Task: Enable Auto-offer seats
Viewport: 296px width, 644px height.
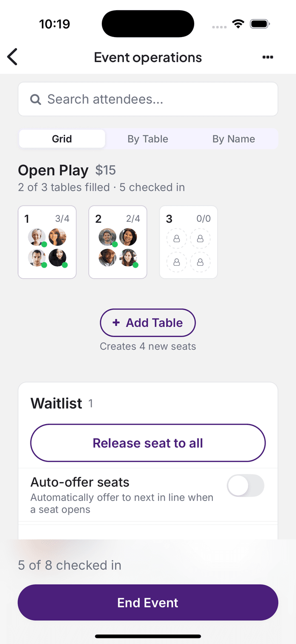Action: 246,486
